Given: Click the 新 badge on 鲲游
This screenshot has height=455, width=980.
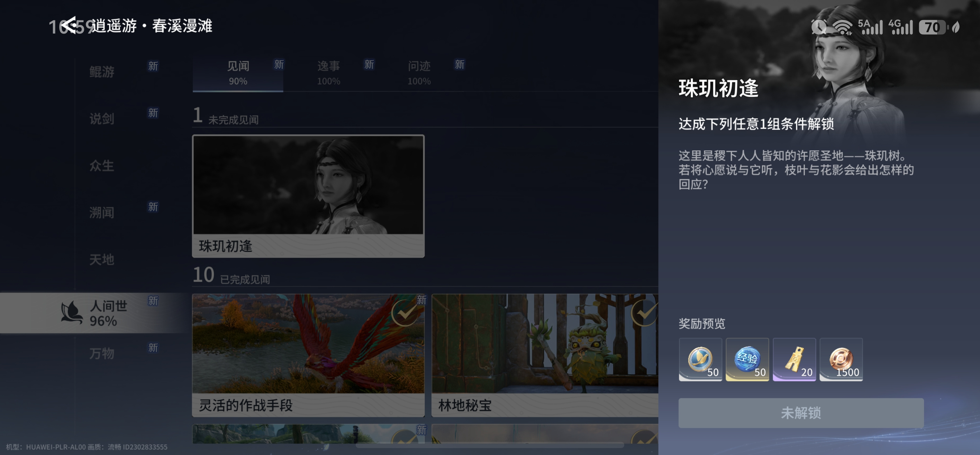Looking at the screenshot, I should pos(153,66).
